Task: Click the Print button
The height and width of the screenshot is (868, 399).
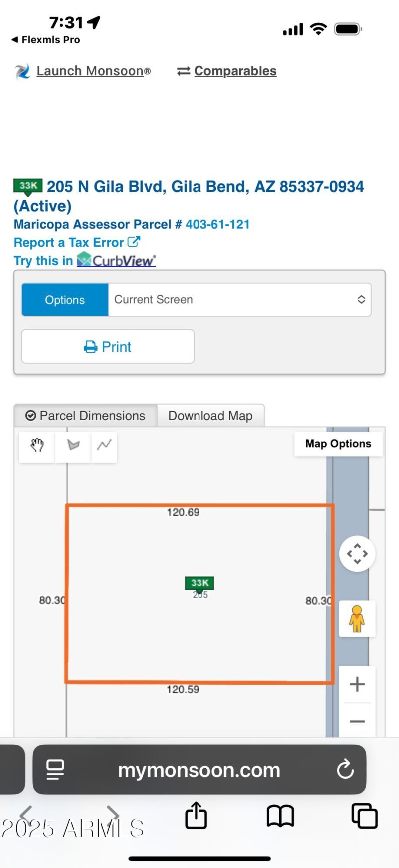Action: pyautogui.click(x=108, y=347)
